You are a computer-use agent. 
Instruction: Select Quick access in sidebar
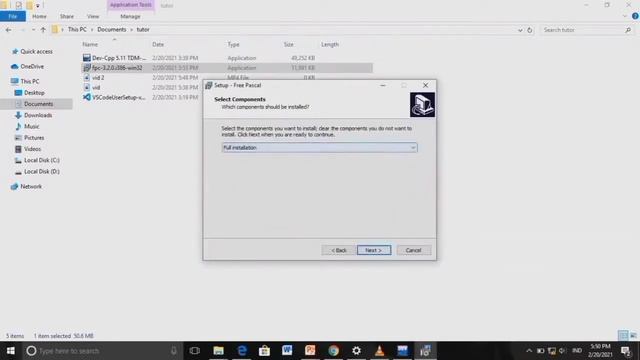click(36, 51)
